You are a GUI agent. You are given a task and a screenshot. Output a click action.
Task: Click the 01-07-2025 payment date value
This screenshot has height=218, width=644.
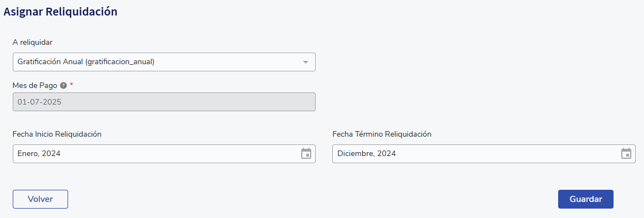[x=39, y=102]
